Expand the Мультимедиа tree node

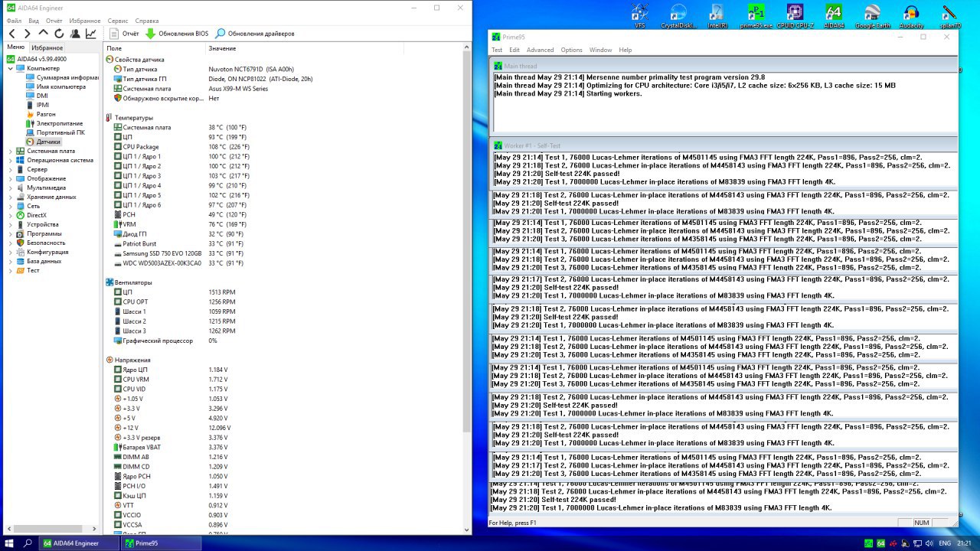click(x=11, y=187)
